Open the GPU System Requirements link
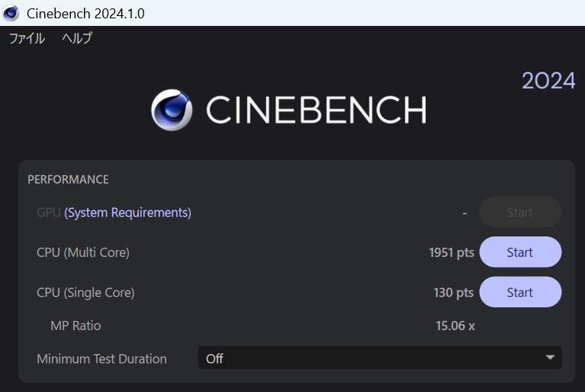Viewport: 585px width, 392px height. click(x=127, y=213)
